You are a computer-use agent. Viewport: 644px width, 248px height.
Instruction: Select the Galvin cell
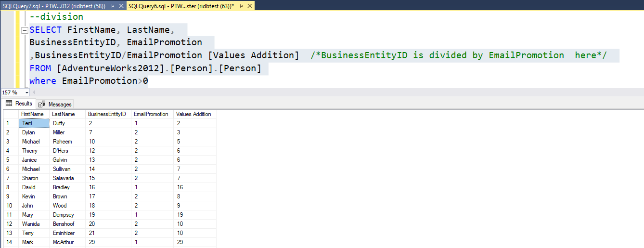[67, 160]
